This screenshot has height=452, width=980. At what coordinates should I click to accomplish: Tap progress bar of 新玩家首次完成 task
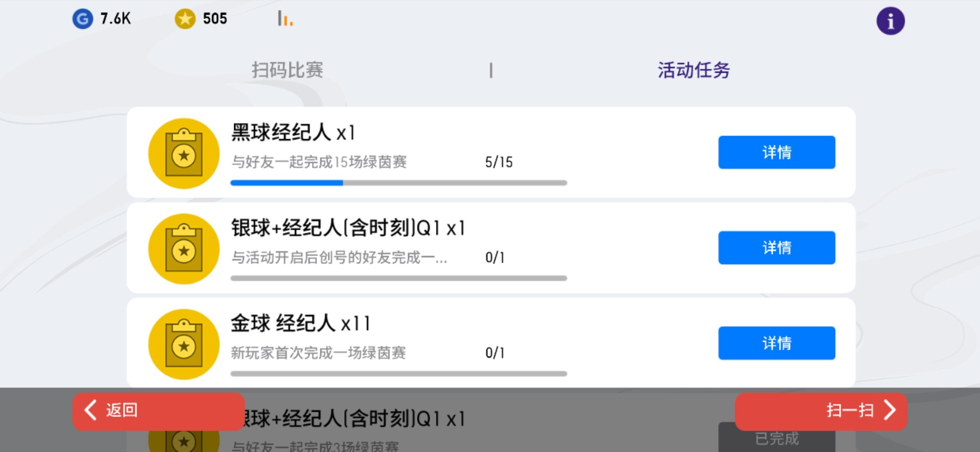(x=399, y=374)
